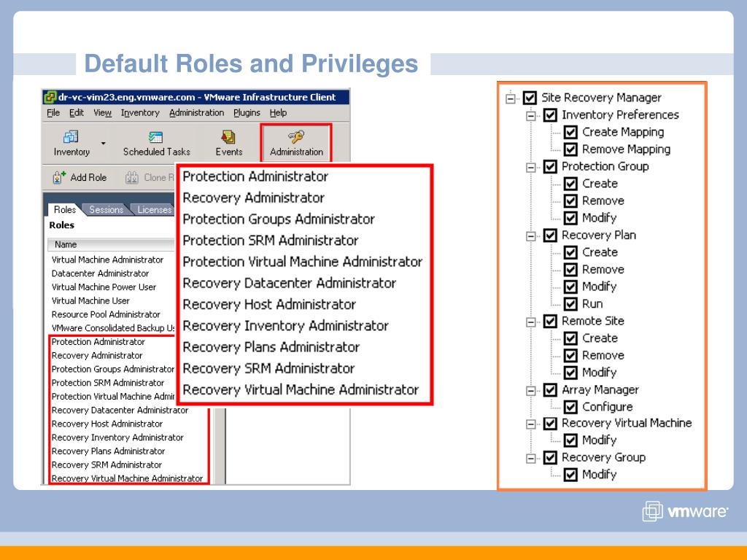Select the Resource Pool Administrator role
The width and height of the screenshot is (747, 560).
pyautogui.click(x=106, y=315)
